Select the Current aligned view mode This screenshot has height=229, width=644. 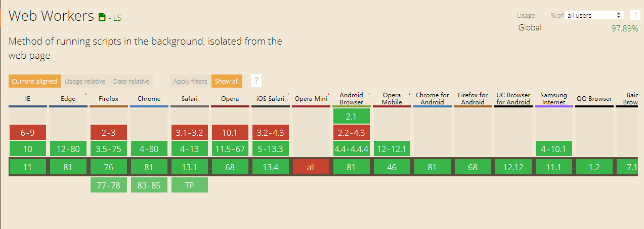coord(34,81)
